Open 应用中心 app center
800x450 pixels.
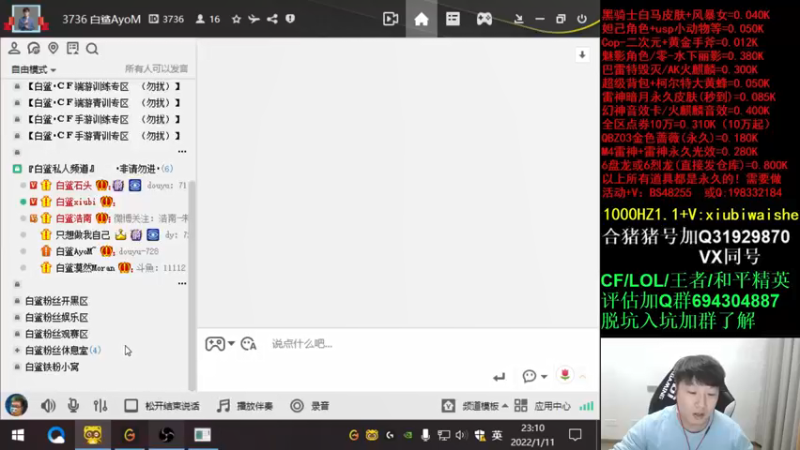542,406
